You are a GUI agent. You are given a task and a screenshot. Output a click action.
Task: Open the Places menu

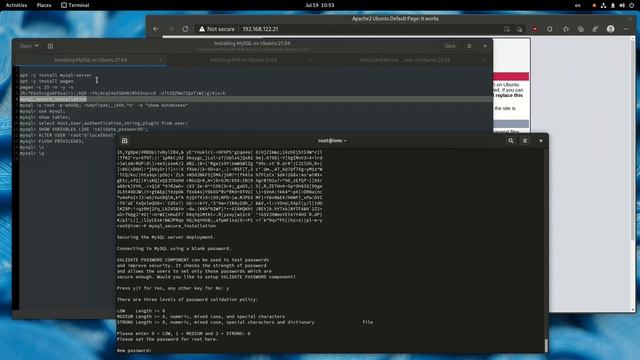pyautogui.click(x=44, y=5)
